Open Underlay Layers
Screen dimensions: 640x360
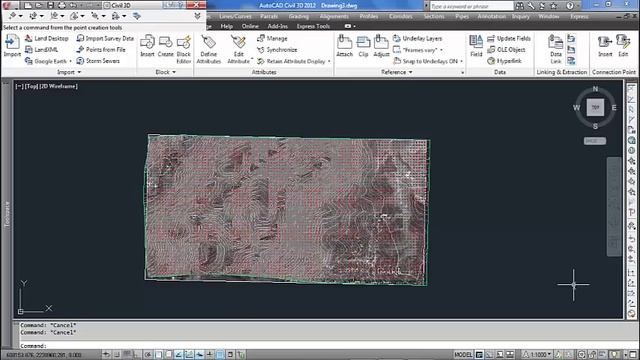418,38
